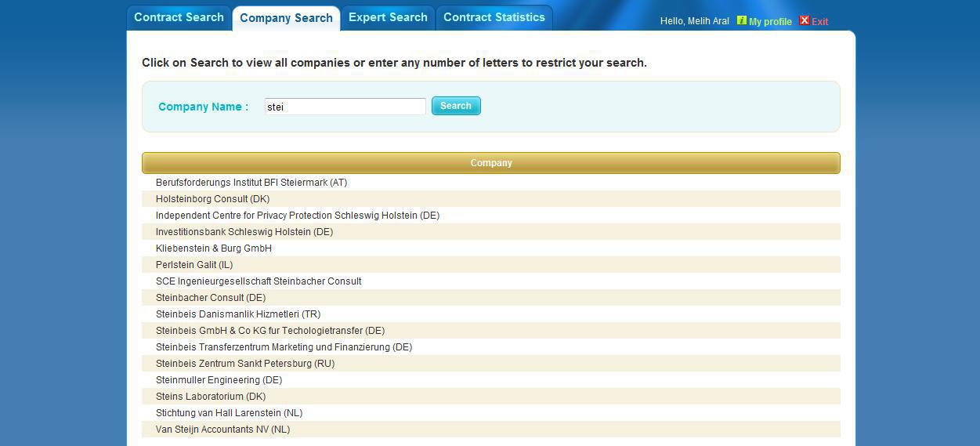Click Stichting van Hall Larenstein (NL)
Viewport: 980px width, 446px height.
(229, 413)
